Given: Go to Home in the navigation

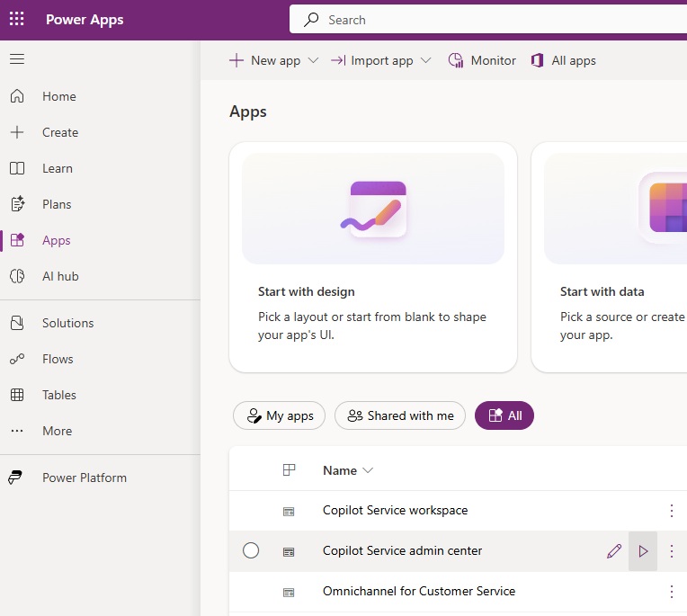Looking at the screenshot, I should coord(59,96).
